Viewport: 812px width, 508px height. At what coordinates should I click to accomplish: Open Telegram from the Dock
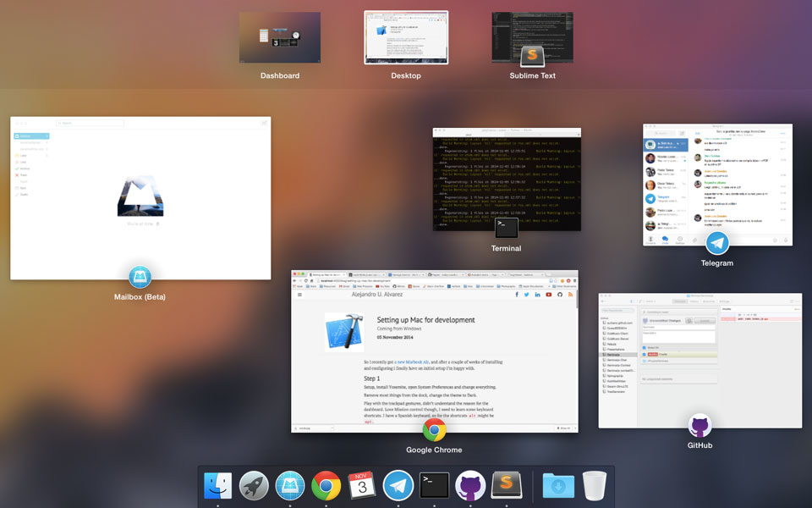tap(398, 486)
